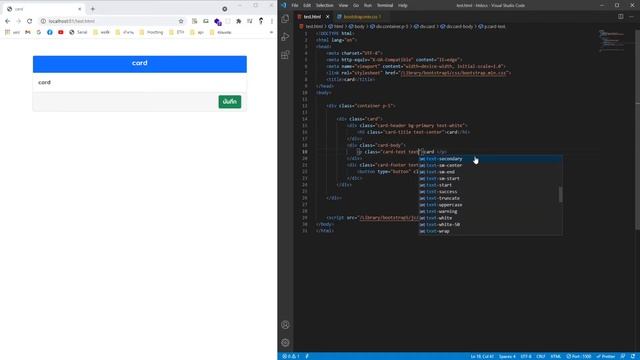Screen dimensions: 640x360
Task: Open the Chrome Extensions puzzle icon
Action: 239,21
